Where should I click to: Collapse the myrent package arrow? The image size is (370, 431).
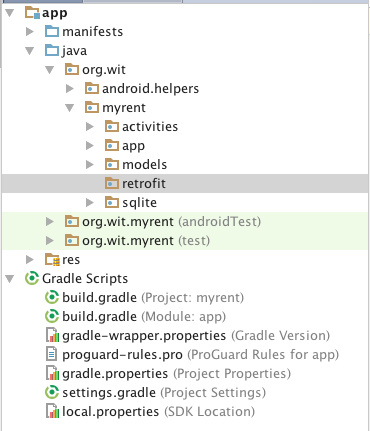tap(70, 108)
